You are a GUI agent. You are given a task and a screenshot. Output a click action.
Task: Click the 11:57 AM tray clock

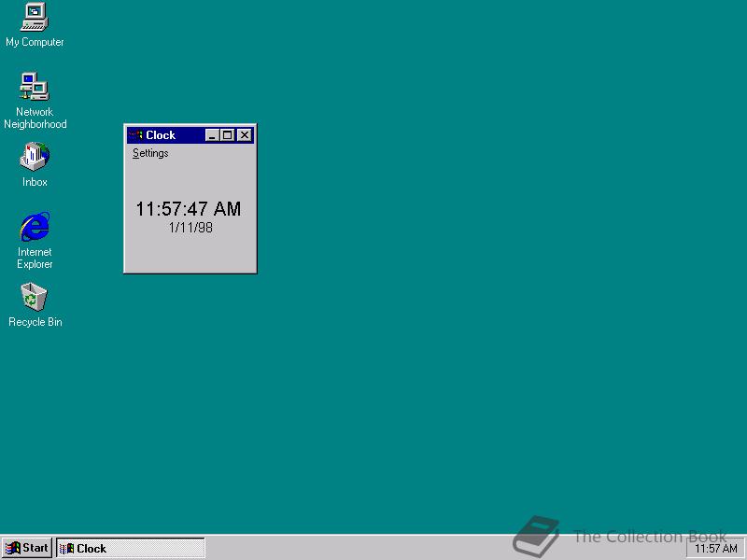pos(715,549)
